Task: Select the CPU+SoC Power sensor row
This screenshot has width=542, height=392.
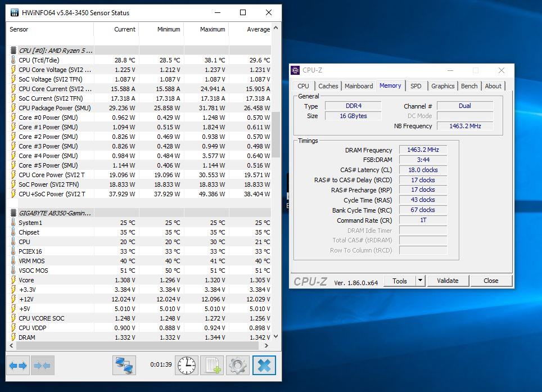Action: (x=139, y=194)
